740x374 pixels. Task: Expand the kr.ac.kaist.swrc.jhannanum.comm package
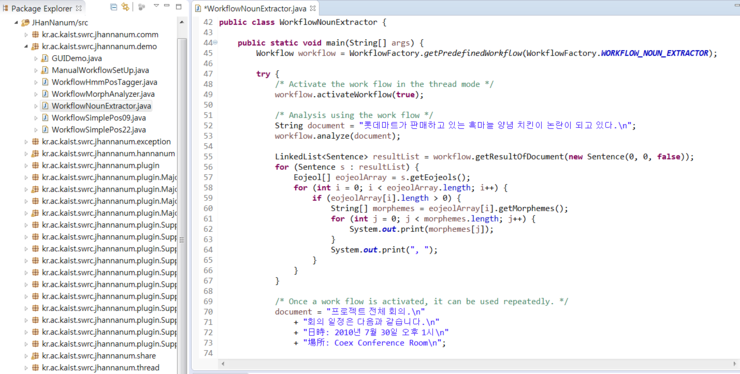click(26, 34)
